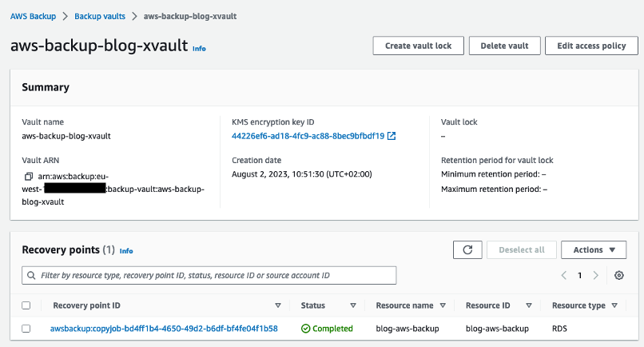Go to next page arrow in pagination
This screenshot has height=347, width=644.
tap(595, 276)
